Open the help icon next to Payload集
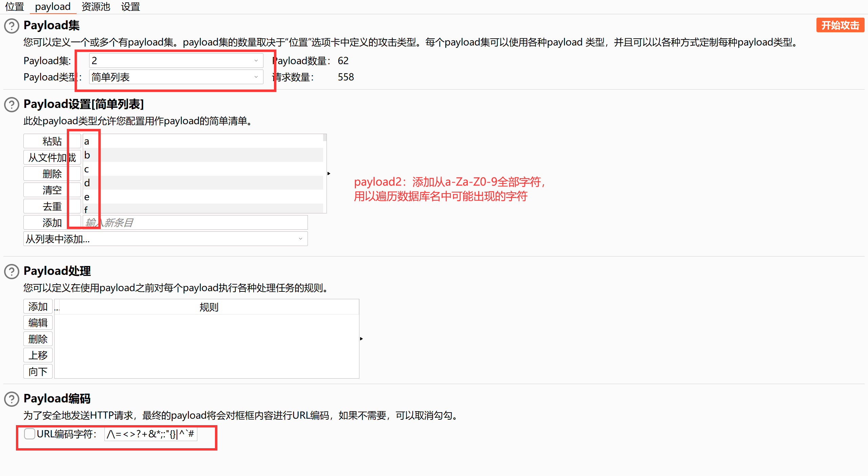Viewport: 868px width, 476px height. (11, 26)
